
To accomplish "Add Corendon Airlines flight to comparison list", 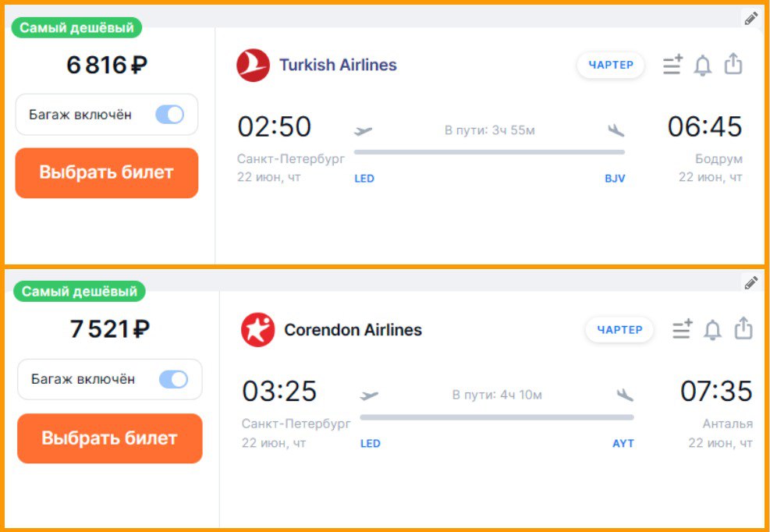I will [x=682, y=329].
